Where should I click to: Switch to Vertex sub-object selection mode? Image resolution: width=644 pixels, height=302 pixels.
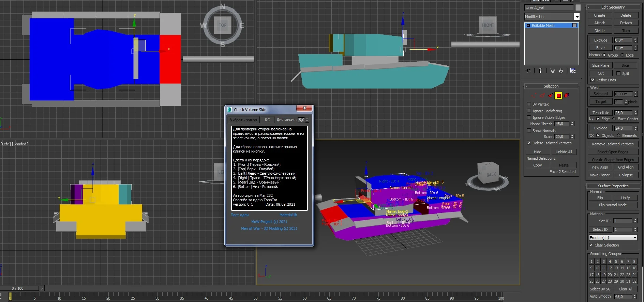point(534,96)
